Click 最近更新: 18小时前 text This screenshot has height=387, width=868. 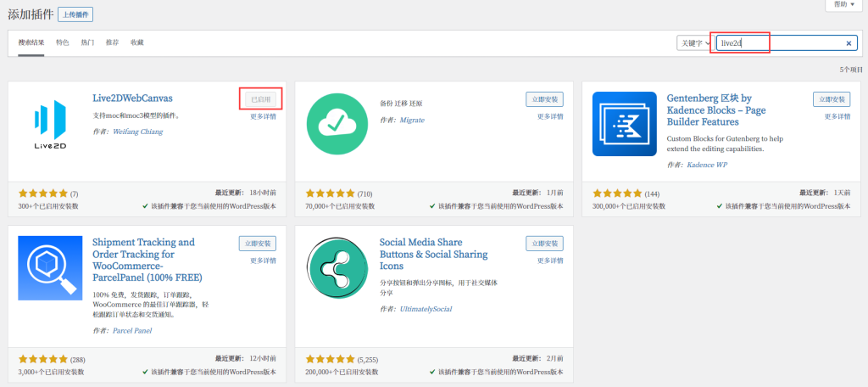[246, 193]
